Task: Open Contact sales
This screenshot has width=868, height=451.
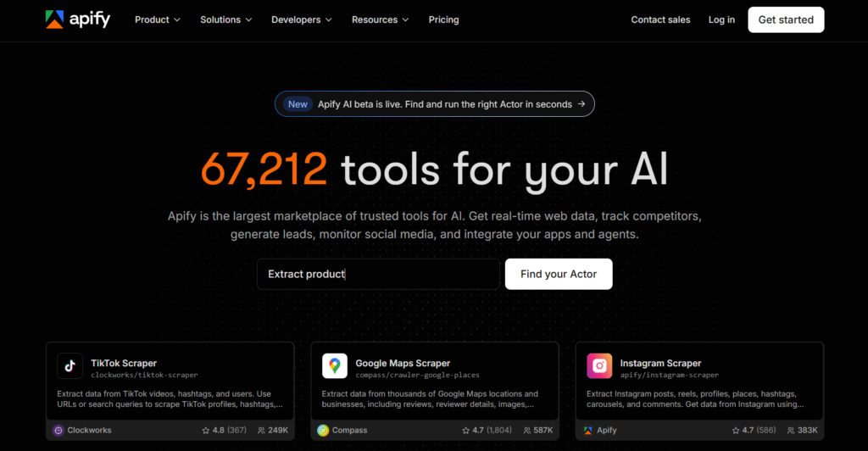Action: pyautogui.click(x=660, y=19)
